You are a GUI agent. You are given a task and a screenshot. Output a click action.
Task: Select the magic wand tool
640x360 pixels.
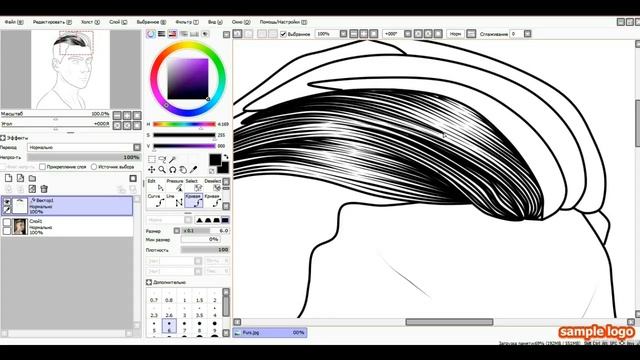pos(173,159)
